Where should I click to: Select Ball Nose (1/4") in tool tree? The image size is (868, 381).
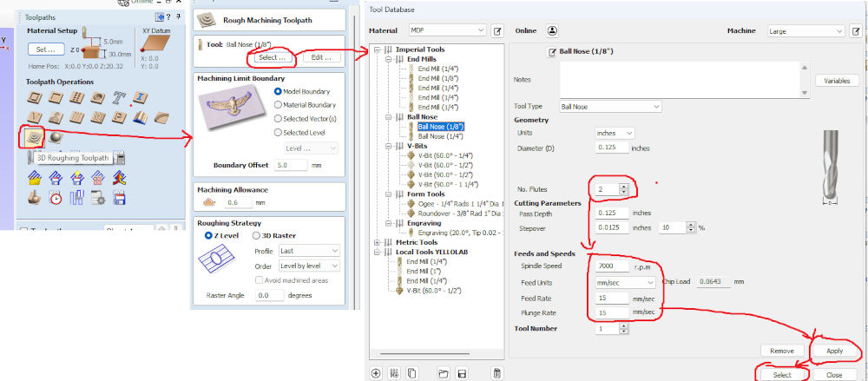pyautogui.click(x=441, y=136)
